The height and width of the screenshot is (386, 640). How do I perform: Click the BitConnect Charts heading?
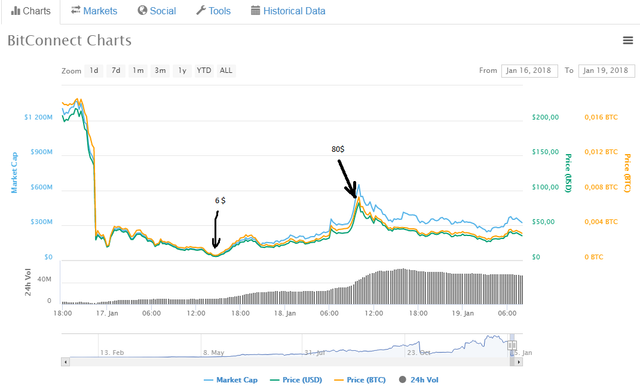(69, 40)
